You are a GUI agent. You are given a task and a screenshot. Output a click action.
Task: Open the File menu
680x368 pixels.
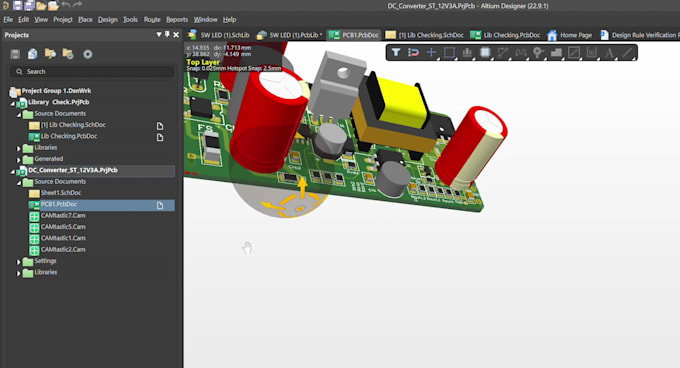click(x=8, y=20)
